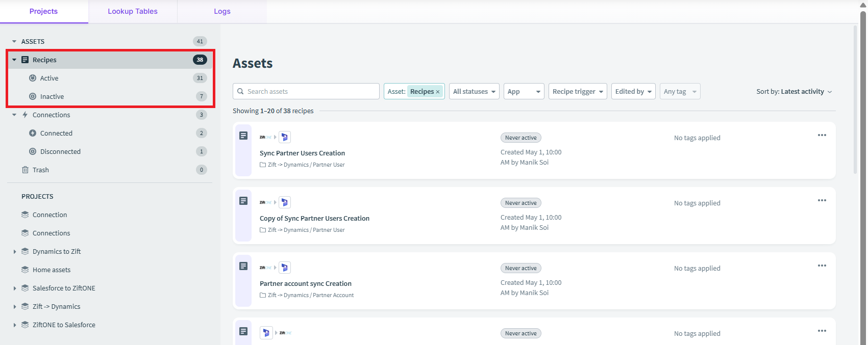Click recipe icon of Sync Partner Users Creation card
Screen dimensions: 868x345
click(243, 136)
